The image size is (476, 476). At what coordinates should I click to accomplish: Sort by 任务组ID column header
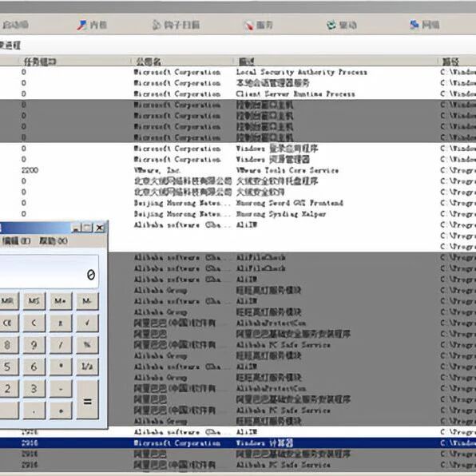pyautogui.click(x=76, y=61)
